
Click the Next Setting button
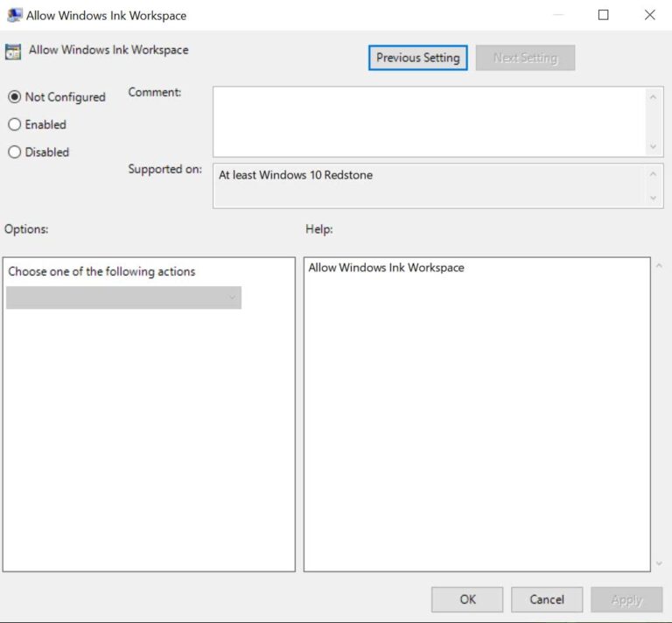click(x=525, y=58)
